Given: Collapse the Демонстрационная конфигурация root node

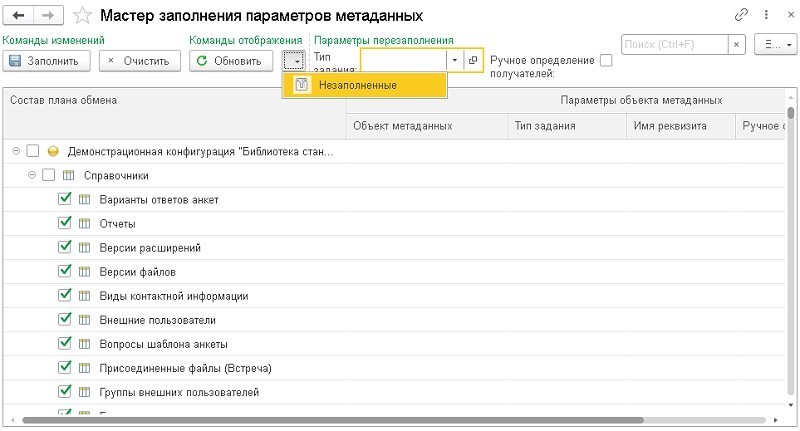Looking at the screenshot, I should (17, 152).
